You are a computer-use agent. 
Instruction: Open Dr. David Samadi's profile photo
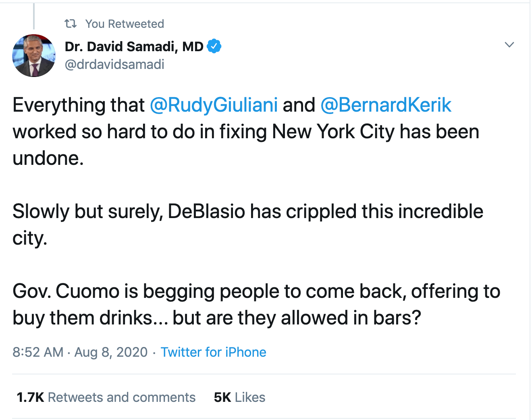34,56
